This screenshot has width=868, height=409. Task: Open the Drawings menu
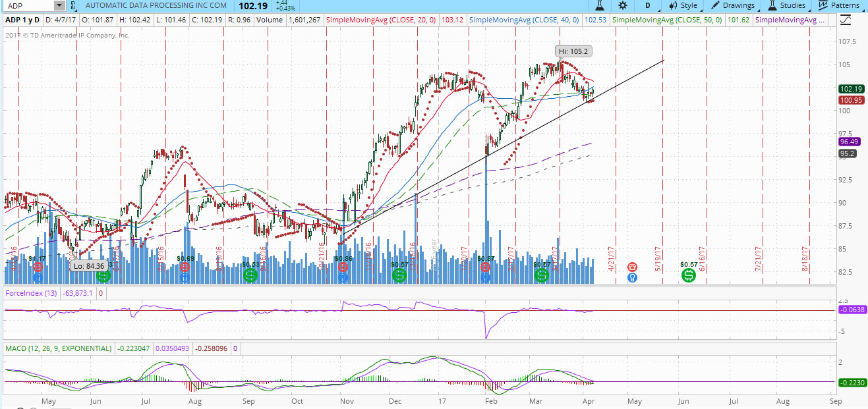pyautogui.click(x=733, y=5)
